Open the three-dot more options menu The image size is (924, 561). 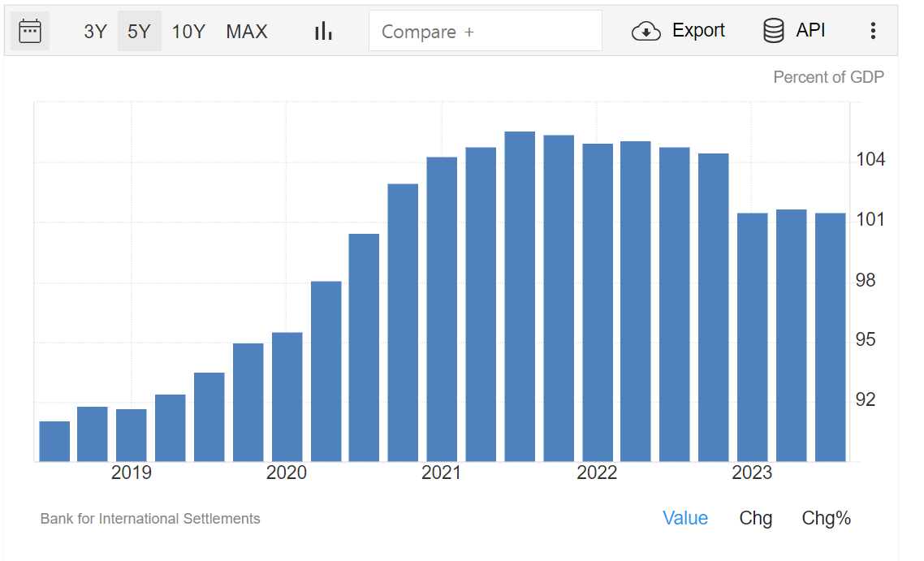pyautogui.click(x=873, y=31)
